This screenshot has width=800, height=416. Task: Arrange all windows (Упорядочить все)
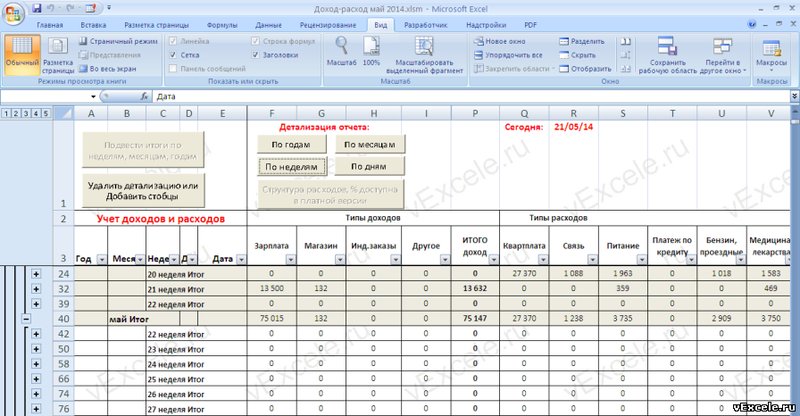pos(508,55)
